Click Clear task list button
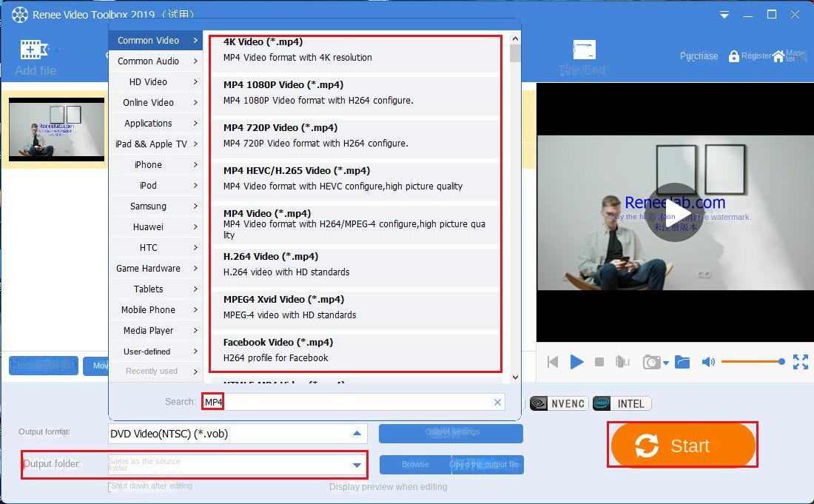 pos(44,366)
